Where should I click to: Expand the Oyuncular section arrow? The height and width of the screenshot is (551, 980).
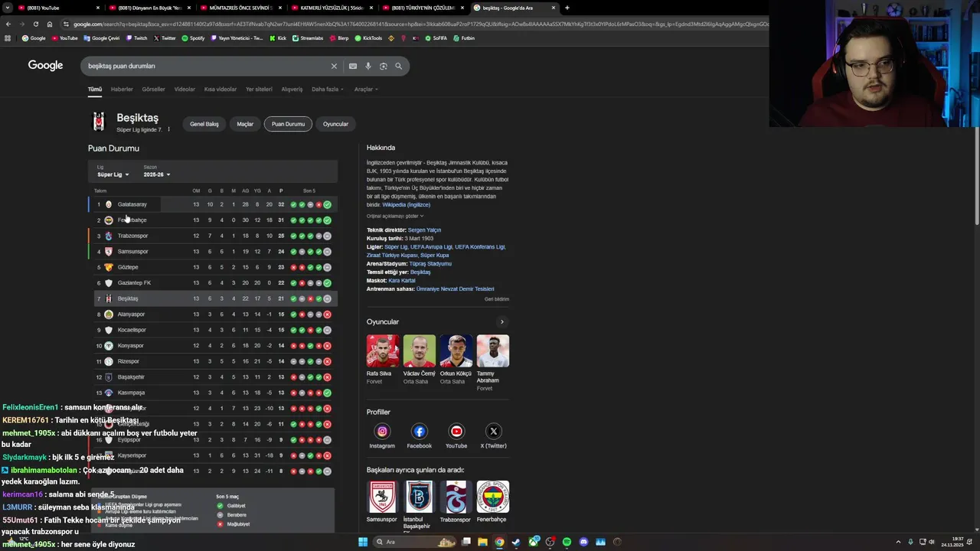[501, 322]
